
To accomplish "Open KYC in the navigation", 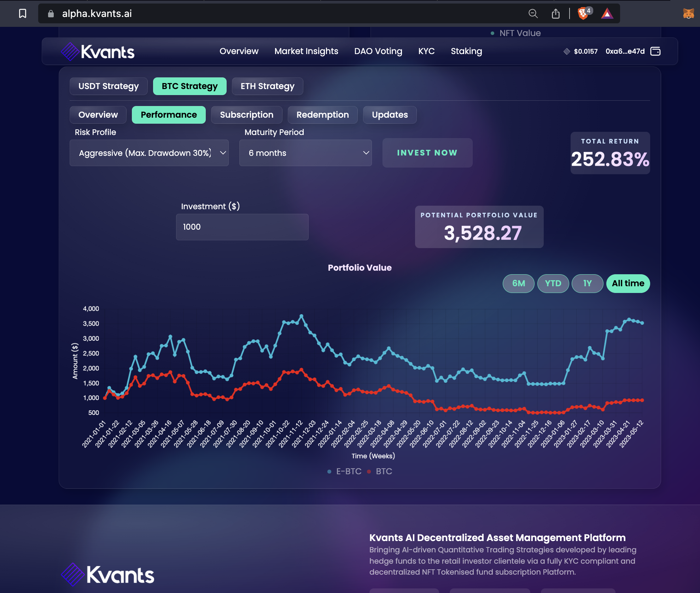I will pyautogui.click(x=426, y=51).
